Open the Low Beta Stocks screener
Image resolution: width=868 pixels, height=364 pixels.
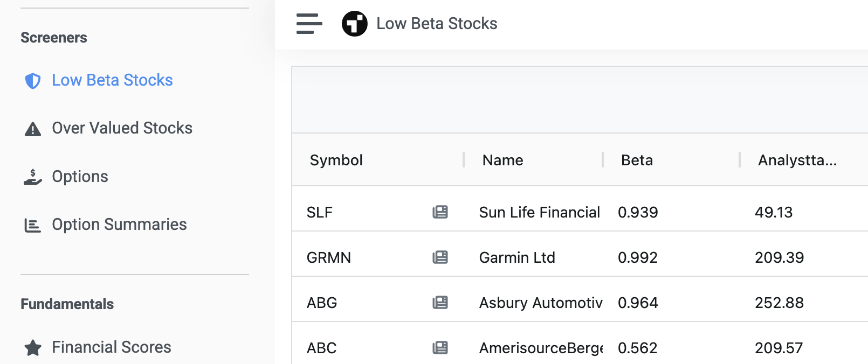[x=112, y=80]
